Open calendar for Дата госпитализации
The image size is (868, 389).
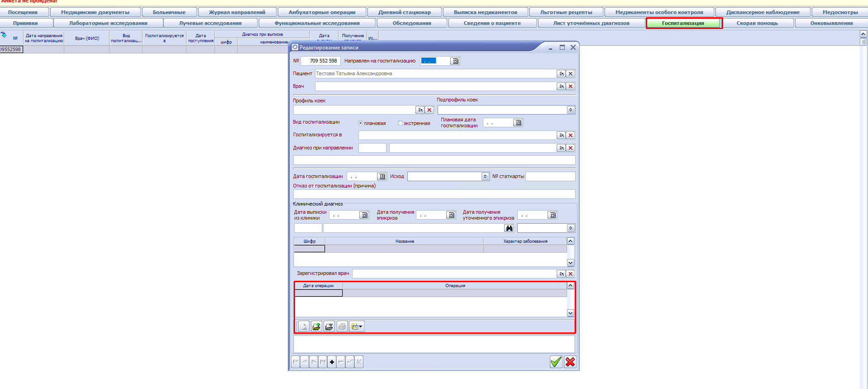pos(382,177)
